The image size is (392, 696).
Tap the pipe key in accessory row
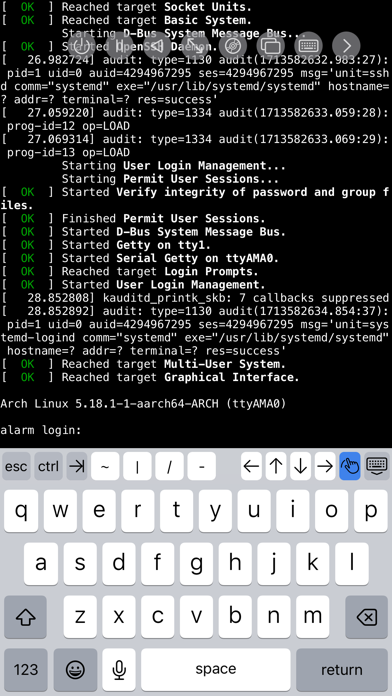137,466
